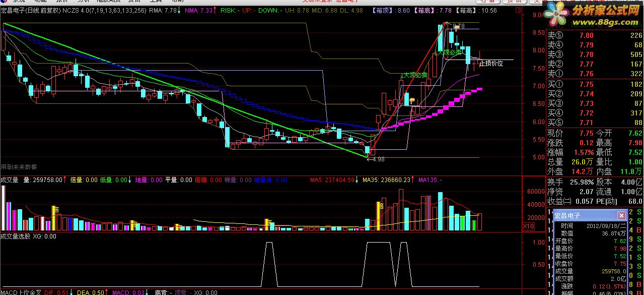The height and width of the screenshot is (295, 644).
Task: Close the 宏昌电子 data popup
Action: 621,215
